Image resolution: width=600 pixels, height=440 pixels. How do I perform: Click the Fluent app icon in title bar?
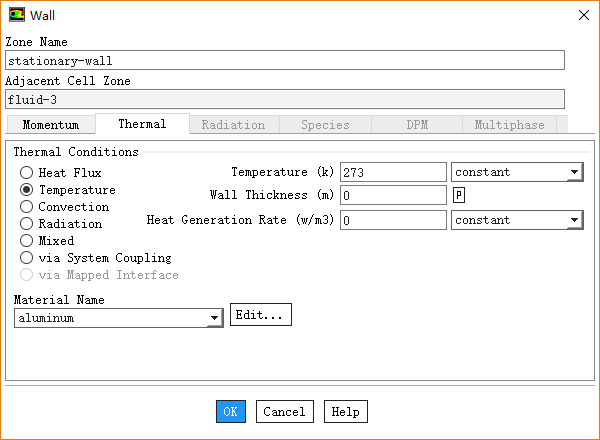17,14
